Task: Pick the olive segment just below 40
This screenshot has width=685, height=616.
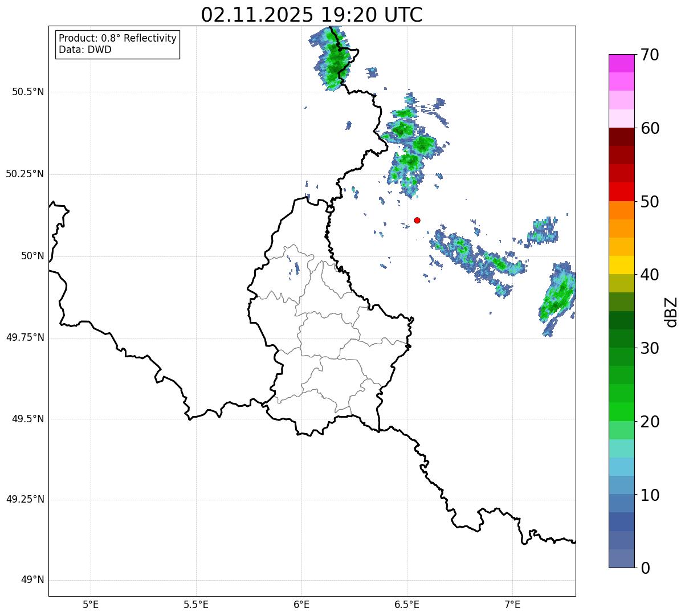Action: pyautogui.click(x=622, y=283)
